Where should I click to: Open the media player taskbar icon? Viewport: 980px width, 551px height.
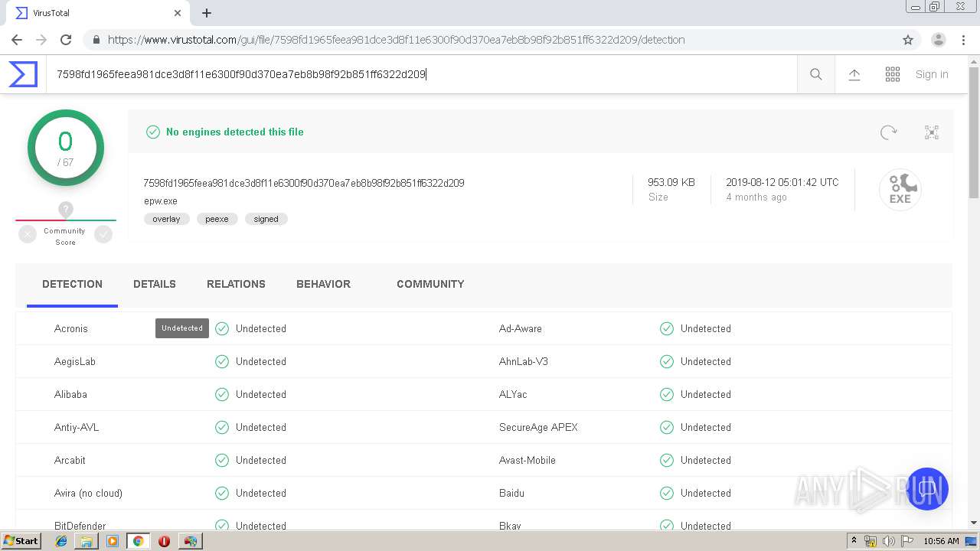[113, 541]
